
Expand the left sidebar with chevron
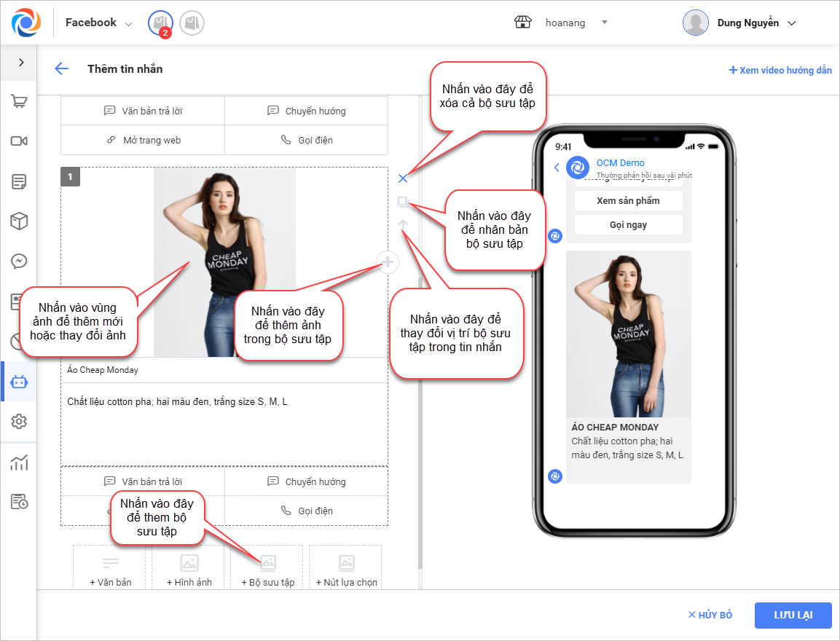[x=21, y=62]
